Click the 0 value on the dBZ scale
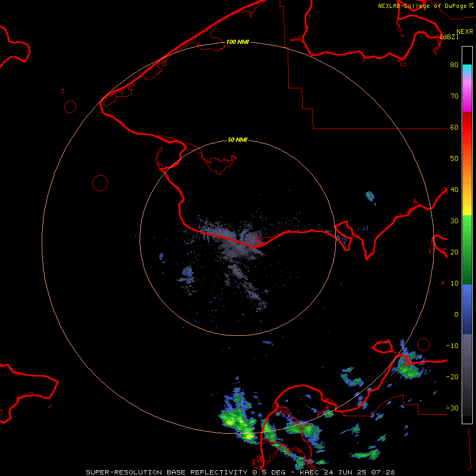476x476 pixels. [x=456, y=315]
